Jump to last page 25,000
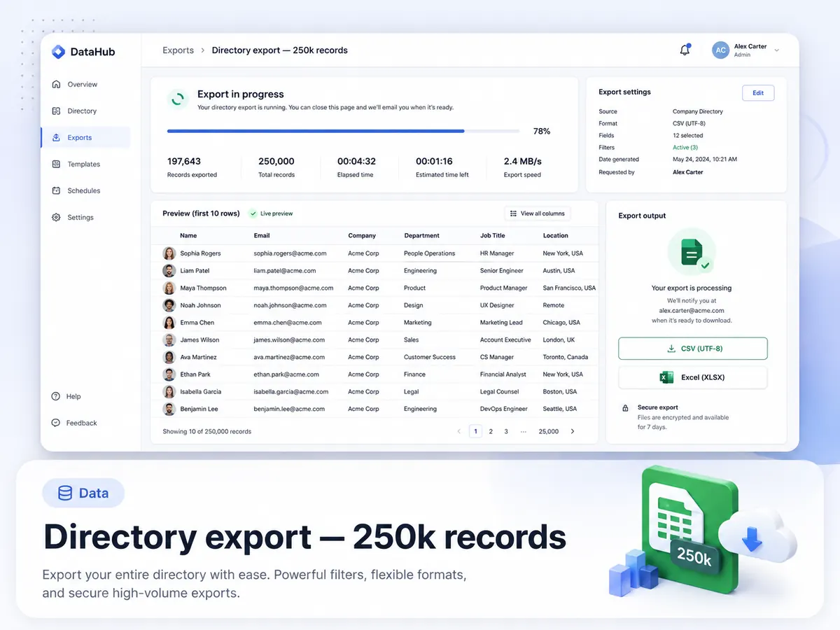840x630 pixels. point(549,431)
